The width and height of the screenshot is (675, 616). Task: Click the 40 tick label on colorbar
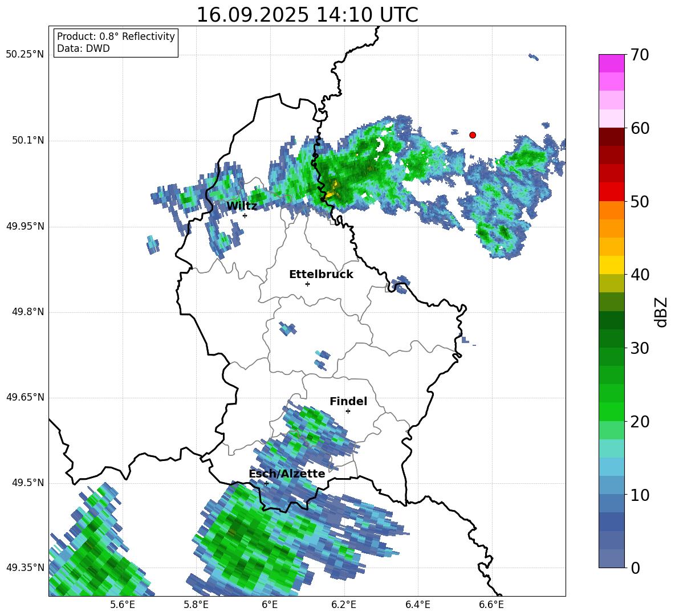click(640, 275)
